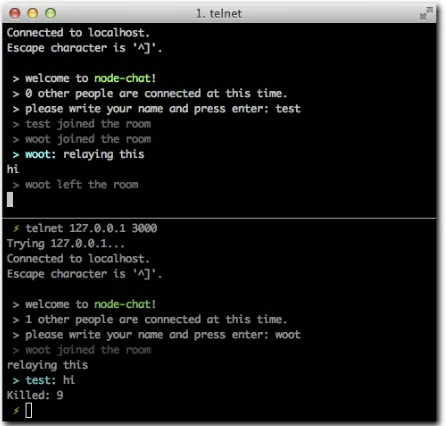Click the 'test: hi' message
This screenshot has height=426, width=446.
(x=44, y=380)
